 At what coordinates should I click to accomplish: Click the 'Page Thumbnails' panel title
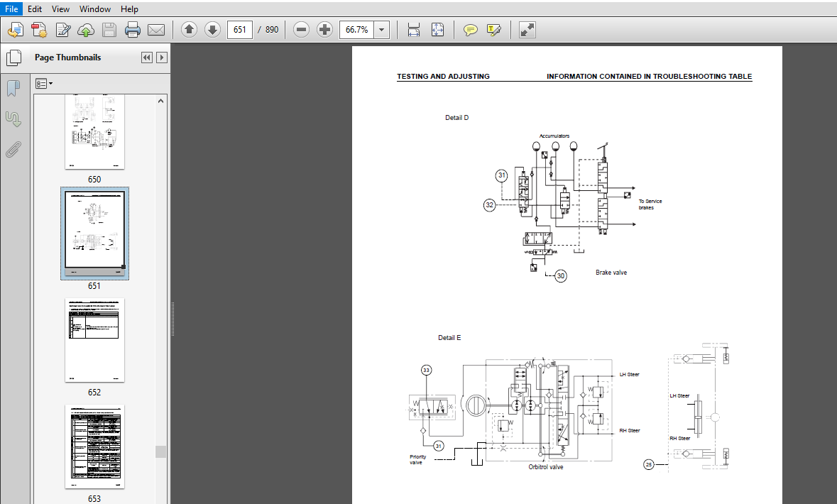[x=67, y=57]
